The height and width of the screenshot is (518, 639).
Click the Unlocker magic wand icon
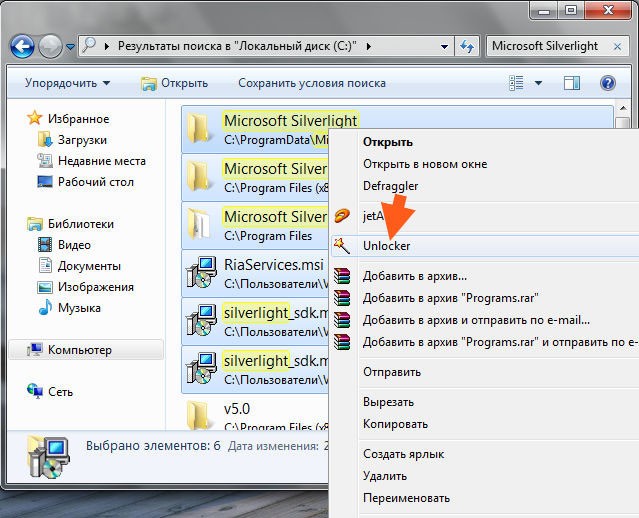[342, 246]
